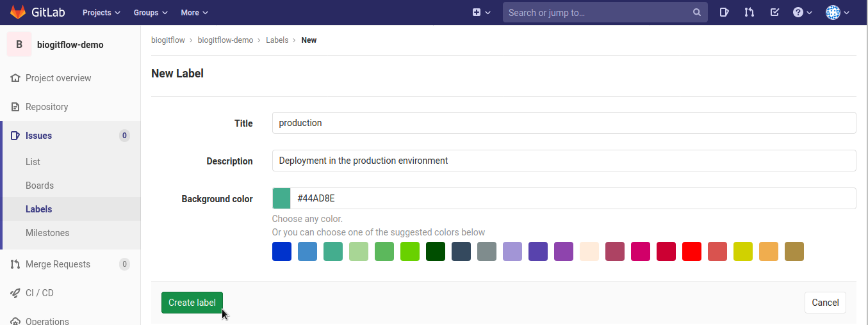Click the Issues sidebar icon

(15, 136)
